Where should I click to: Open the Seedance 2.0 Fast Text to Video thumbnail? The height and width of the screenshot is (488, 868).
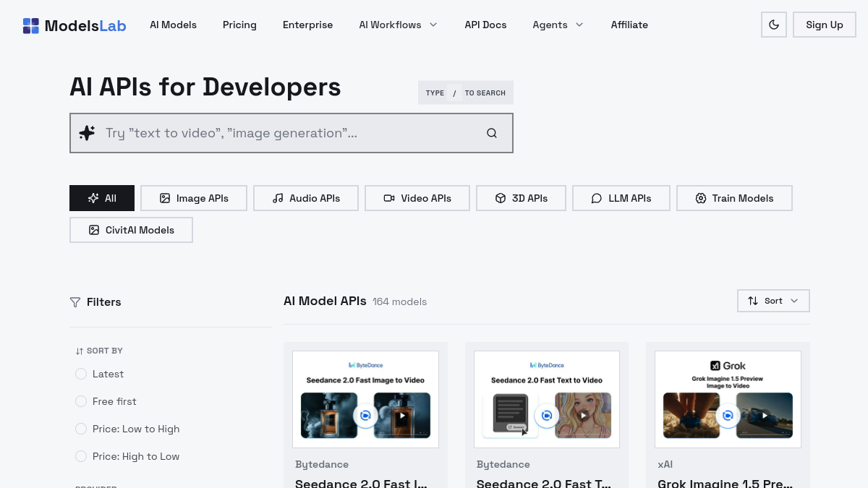click(547, 400)
